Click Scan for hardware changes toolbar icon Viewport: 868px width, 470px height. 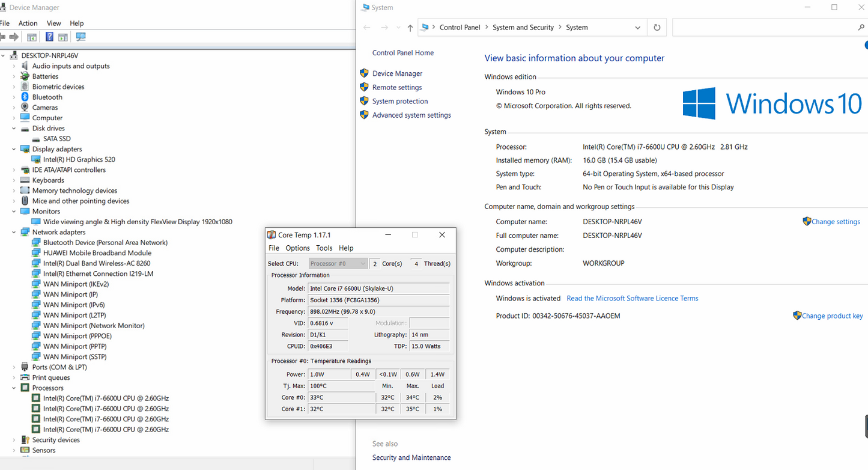(x=80, y=37)
